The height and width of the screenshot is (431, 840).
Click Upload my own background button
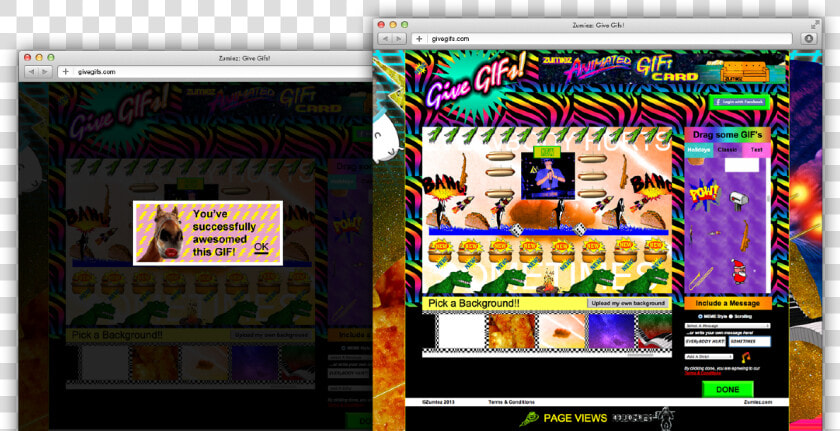pos(628,303)
